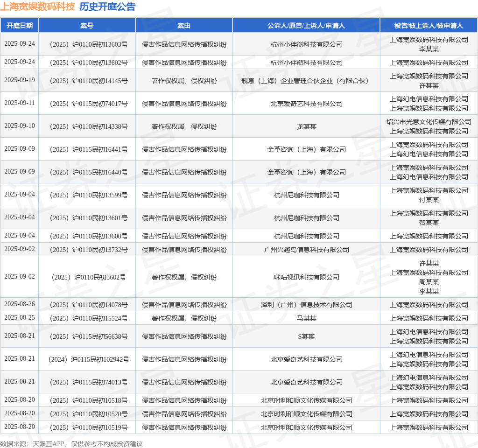Screen dimensions: 478x448
Task: Click date 2025-09-11
Action: pos(20,103)
